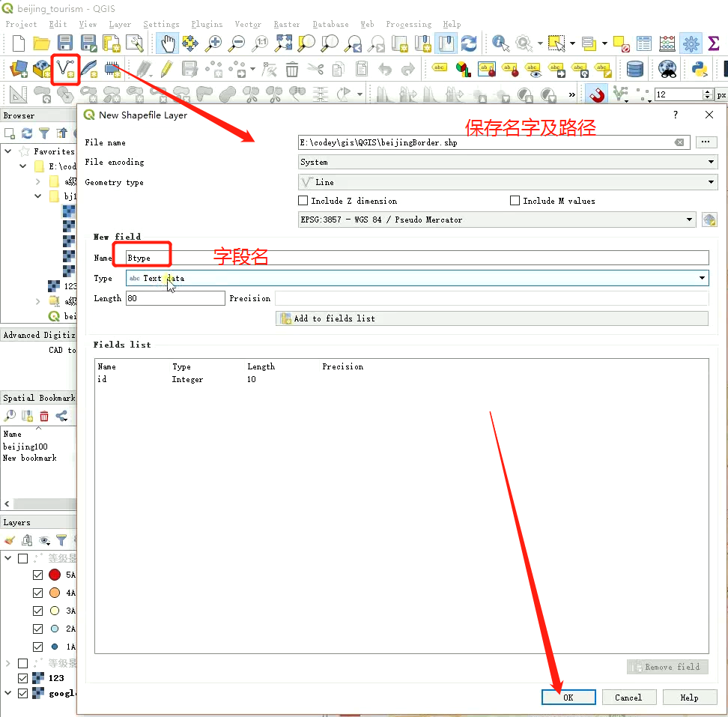Click the dialog Help button
This screenshot has height=717, width=728.
690,698
